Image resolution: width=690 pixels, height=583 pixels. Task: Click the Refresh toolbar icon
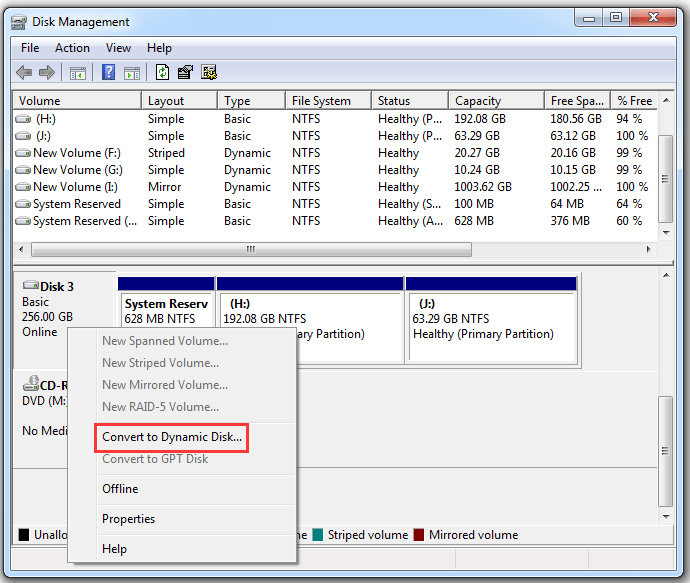pyautogui.click(x=162, y=72)
